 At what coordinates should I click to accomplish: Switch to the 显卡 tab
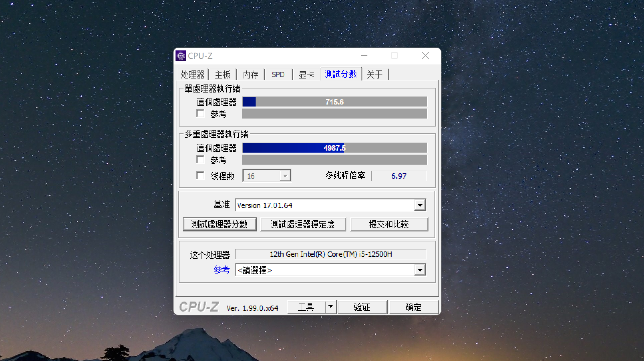point(306,74)
